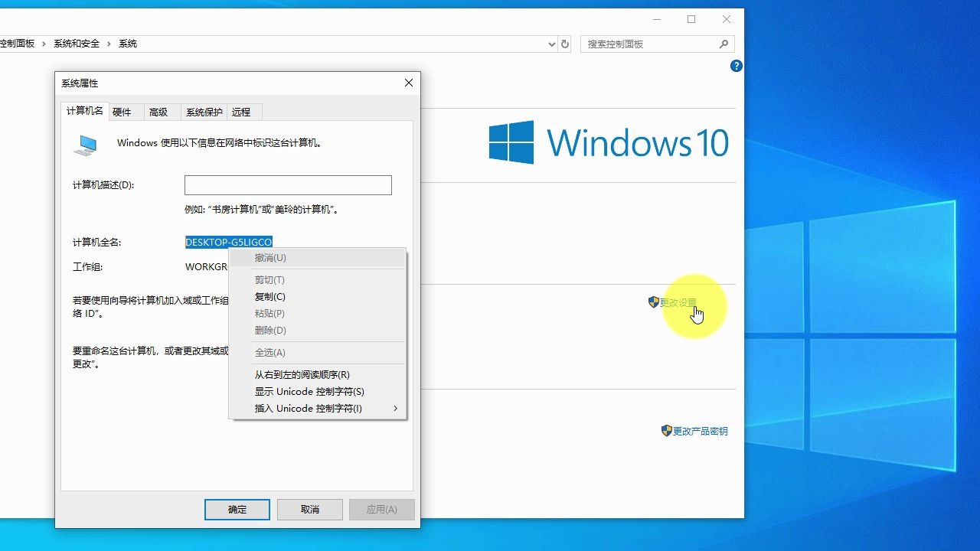980x551 pixels.
Task: Click the 取消 button
Action: (310, 510)
